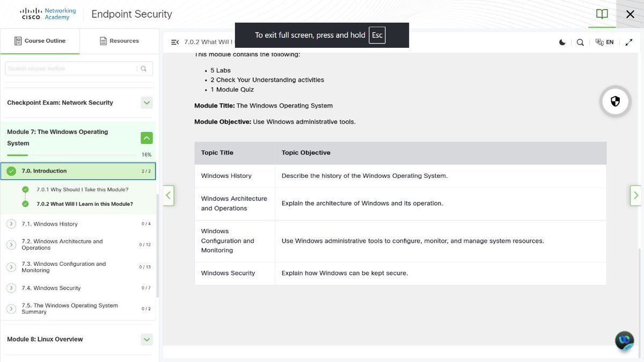
Task: Open the green book icon in header
Action: pyautogui.click(x=602, y=14)
